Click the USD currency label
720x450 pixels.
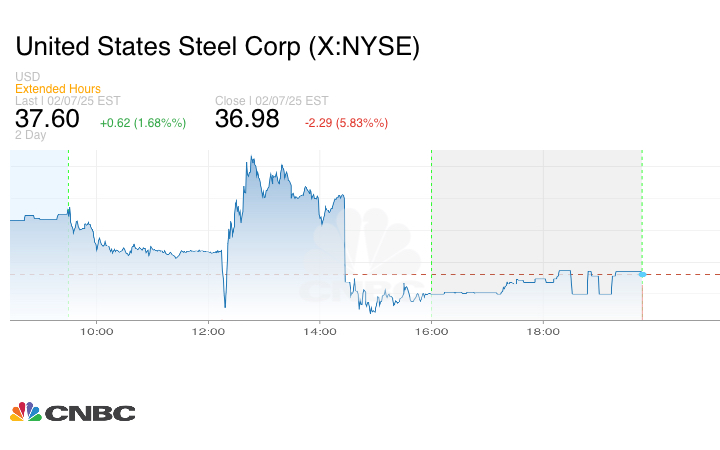(28, 77)
